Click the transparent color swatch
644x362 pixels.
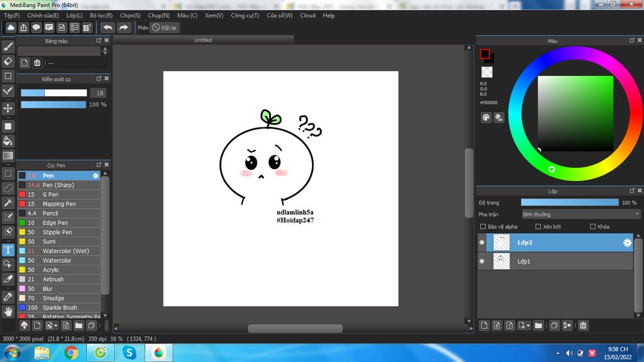[487, 72]
